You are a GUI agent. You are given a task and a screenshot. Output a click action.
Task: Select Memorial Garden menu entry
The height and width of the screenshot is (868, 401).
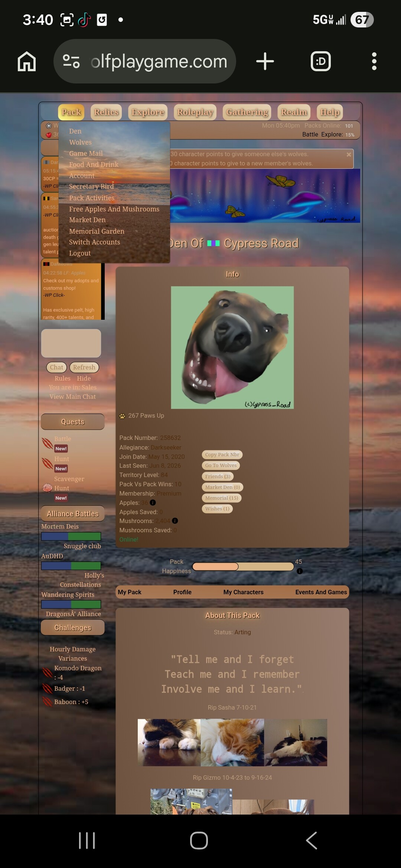97,231
